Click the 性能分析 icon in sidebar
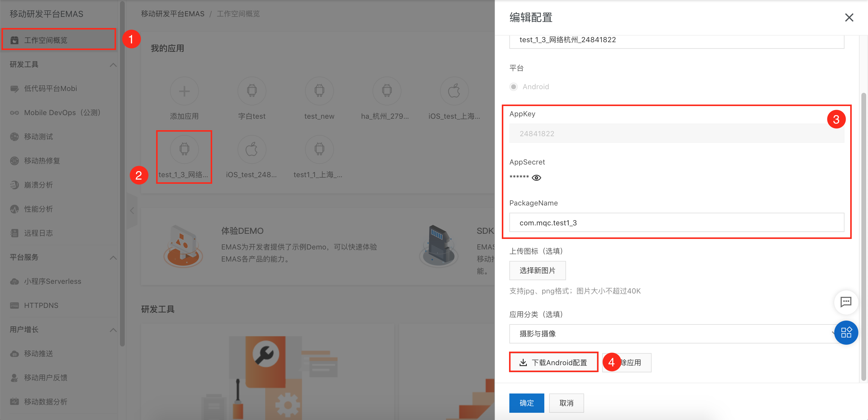This screenshot has height=420, width=868. click(x=14, y=209)
